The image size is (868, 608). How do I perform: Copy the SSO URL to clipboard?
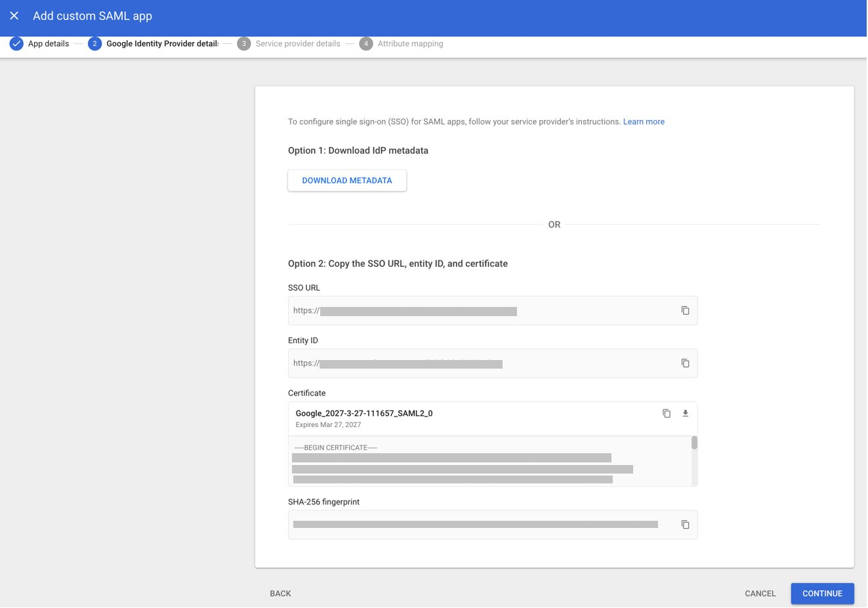pyautogui.click(x=685, y=311)
